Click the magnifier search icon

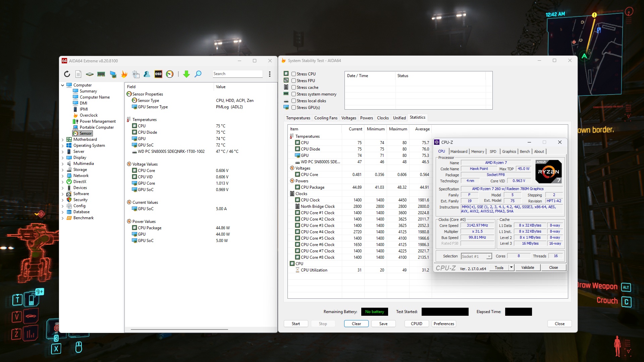click(198, 74)
